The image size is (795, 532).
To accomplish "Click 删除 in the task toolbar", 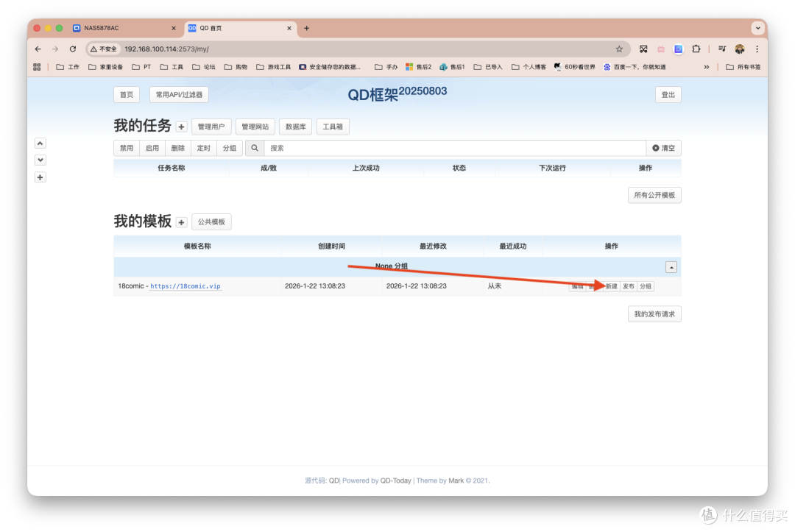I will point(178,148).
